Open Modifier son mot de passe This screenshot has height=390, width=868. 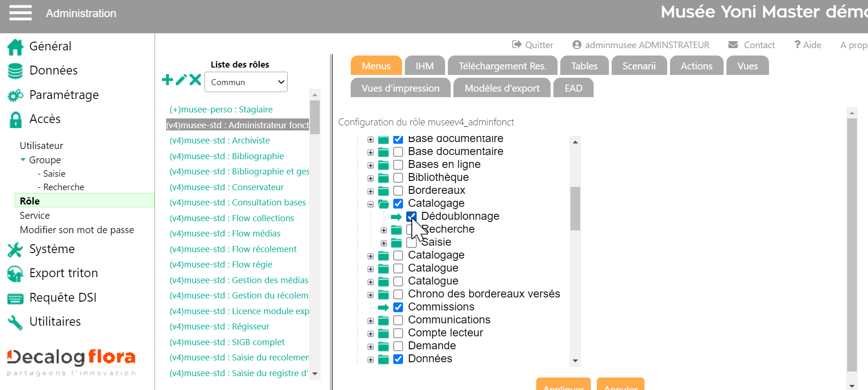tap(77, 230)
